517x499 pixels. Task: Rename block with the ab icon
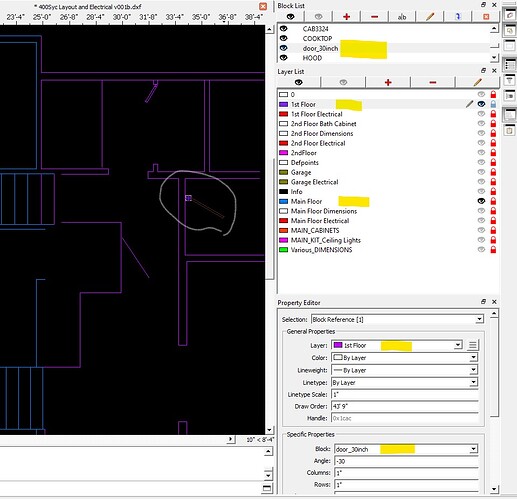point(402,17)
